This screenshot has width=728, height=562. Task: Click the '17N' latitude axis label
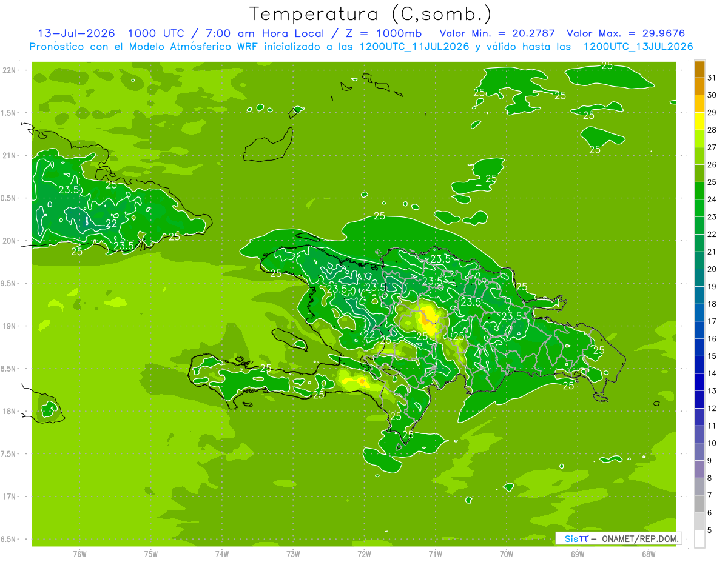[10, 497]
